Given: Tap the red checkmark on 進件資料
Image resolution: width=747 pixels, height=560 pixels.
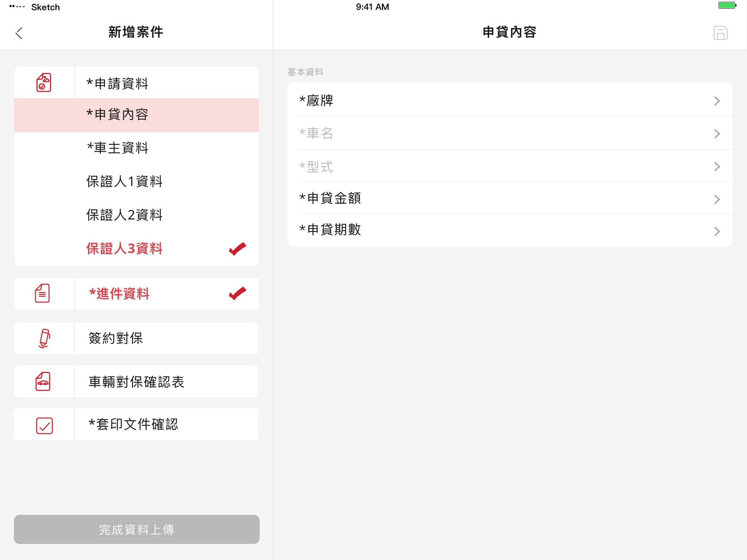Looking at the screenshot, I should pos(238,293).
